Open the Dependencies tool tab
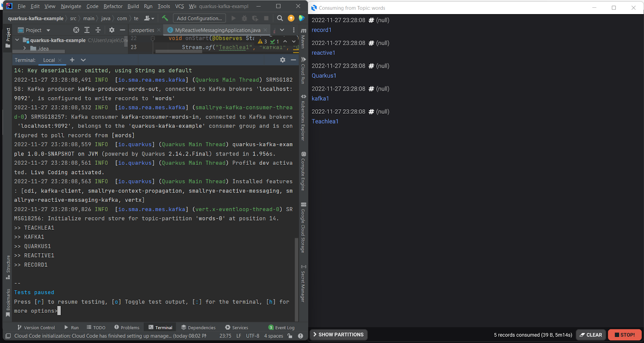This screenshot has height=343, width=644. point(198,327)
